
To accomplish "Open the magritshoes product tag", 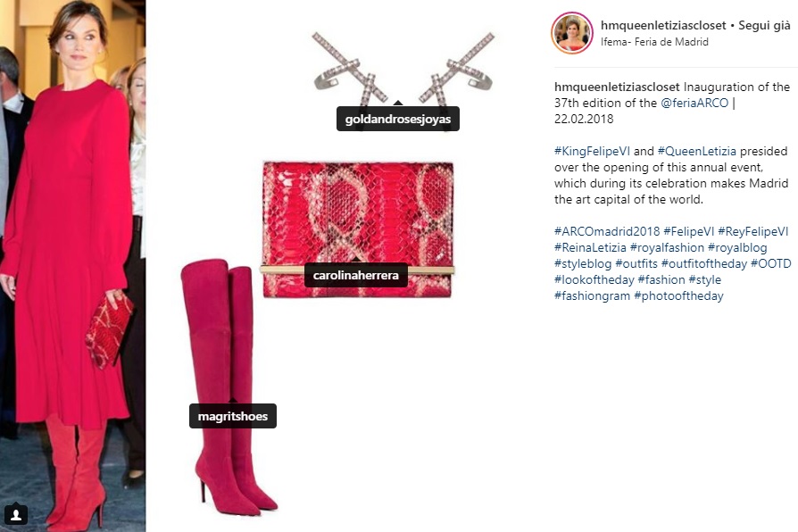I will click(x=233, y=417).
